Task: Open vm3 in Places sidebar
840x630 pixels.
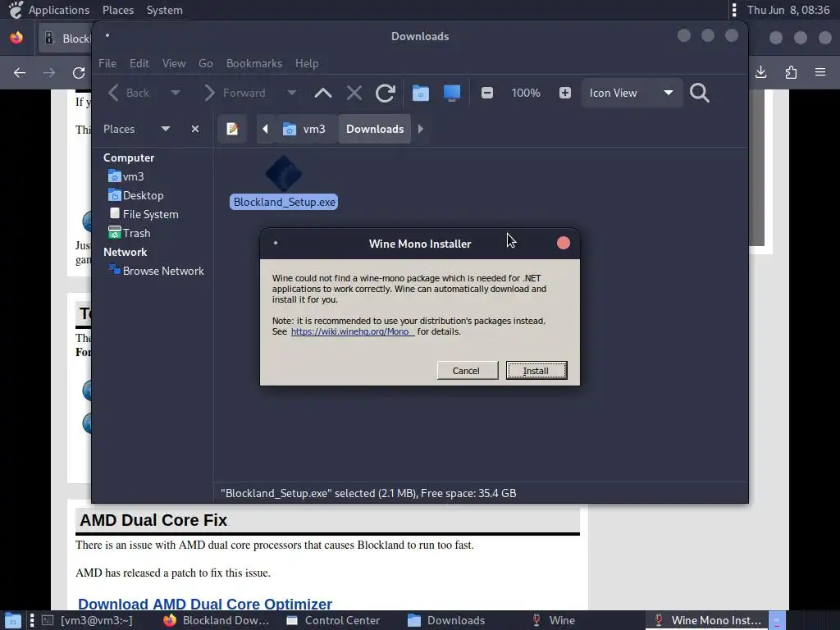Action: coord(126,176)
